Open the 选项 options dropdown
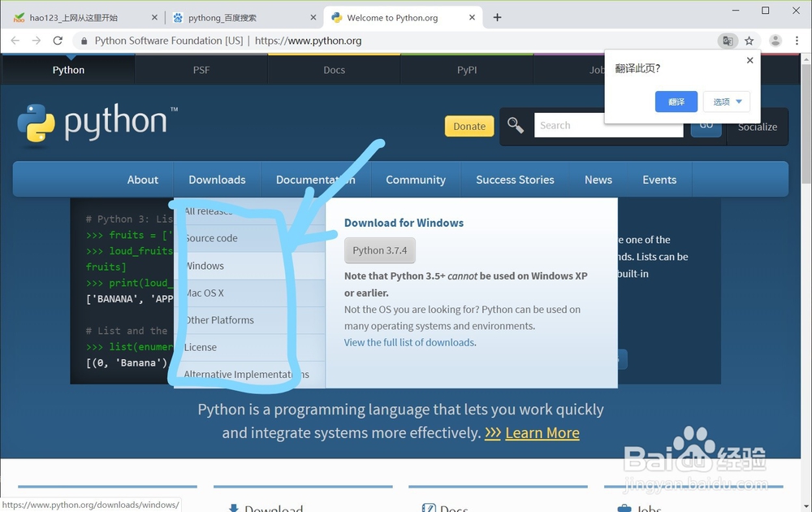 coord(727,102)
